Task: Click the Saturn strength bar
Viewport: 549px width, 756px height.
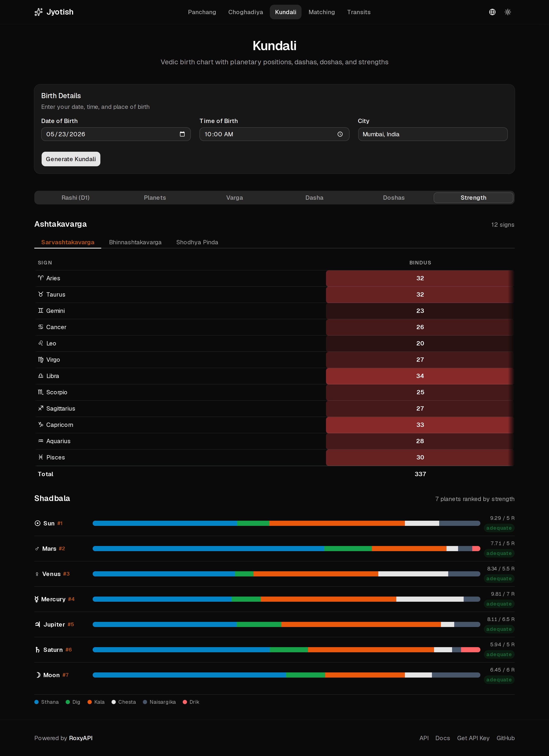Action: pos(286,650)
